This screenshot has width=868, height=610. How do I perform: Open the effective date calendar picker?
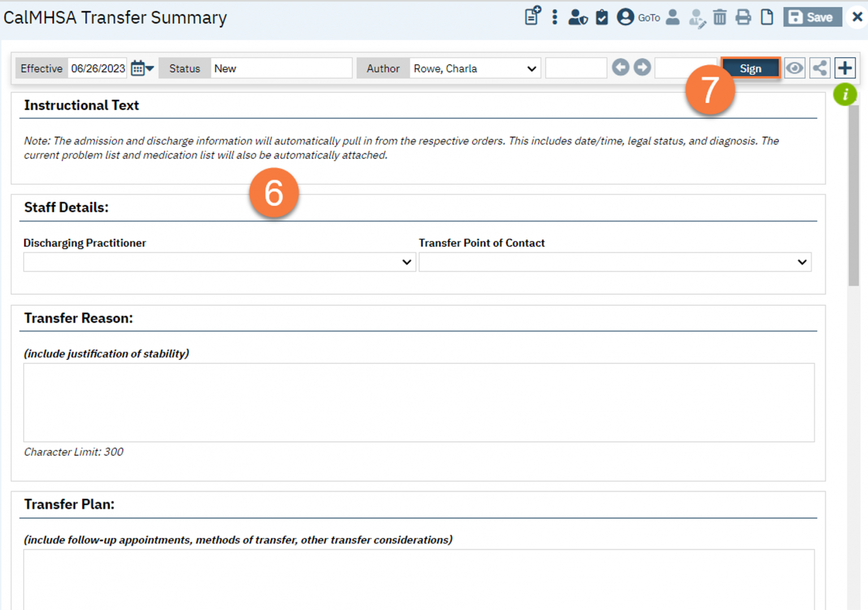coord(137,68)
